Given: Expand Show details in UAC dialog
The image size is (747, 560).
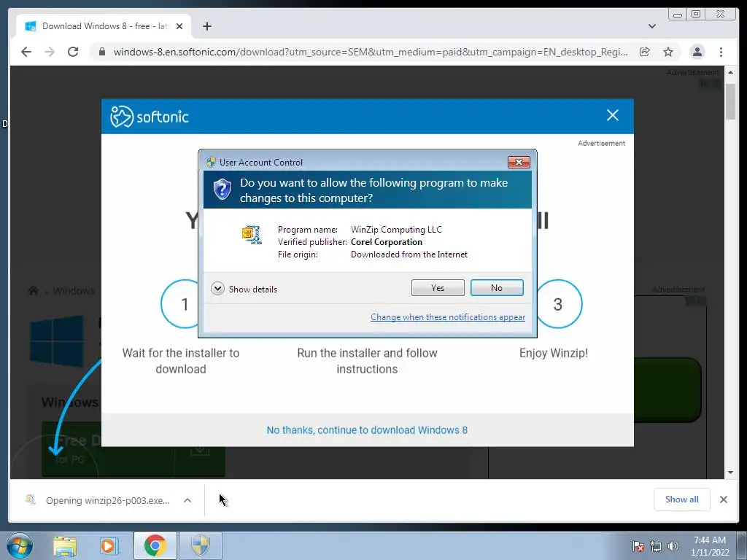Looking at the screenshot, I should click(x=244, y=289).
